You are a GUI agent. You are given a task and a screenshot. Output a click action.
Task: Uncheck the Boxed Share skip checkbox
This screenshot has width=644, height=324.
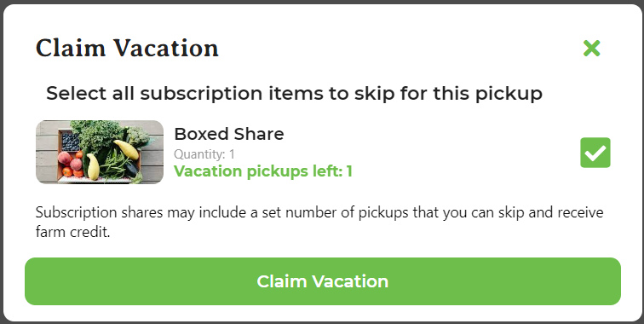595,153
